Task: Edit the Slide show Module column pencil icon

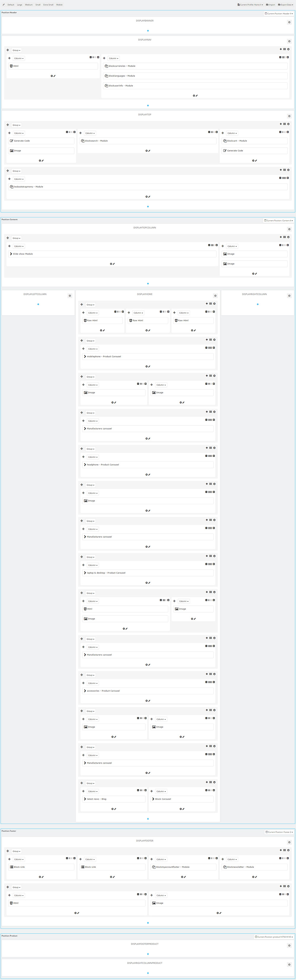Action: tap(114, 264)
